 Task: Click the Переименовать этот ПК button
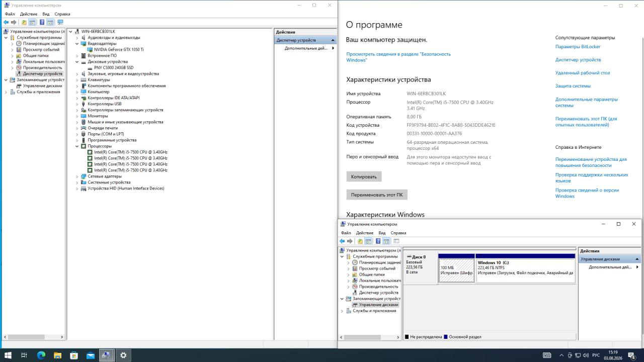coord(377,195)
